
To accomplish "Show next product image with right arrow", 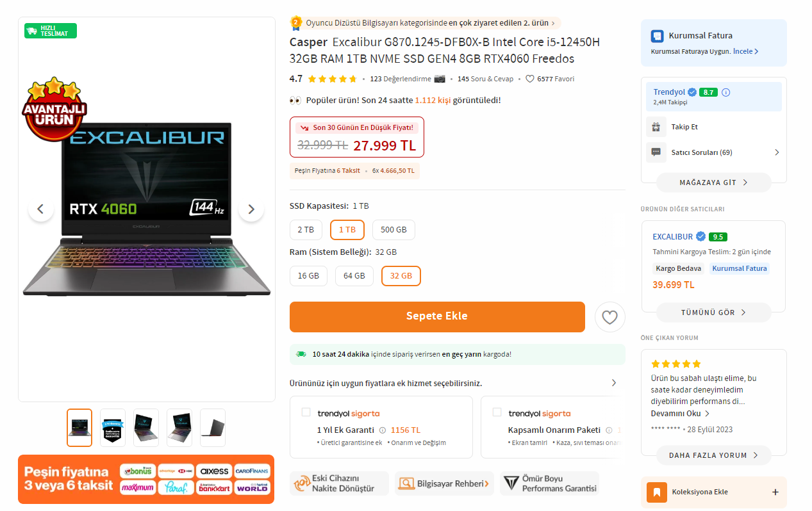I will pos(251,209).
